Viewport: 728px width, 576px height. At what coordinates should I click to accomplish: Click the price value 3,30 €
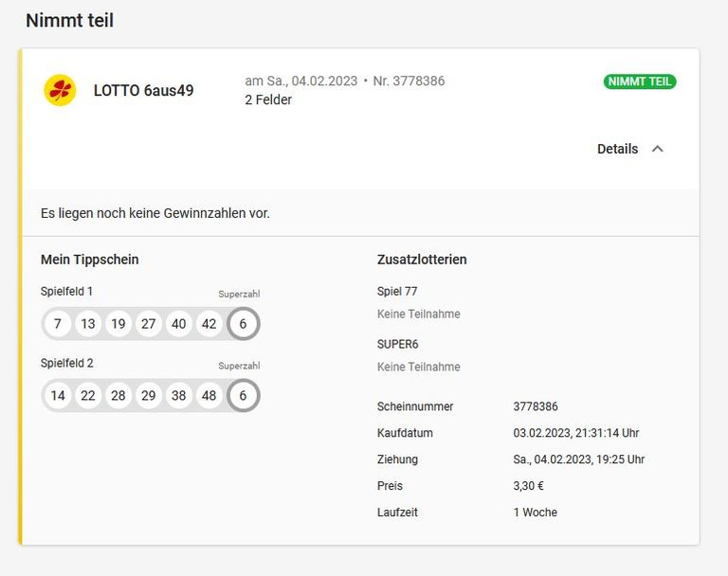(x=528, y=486)
